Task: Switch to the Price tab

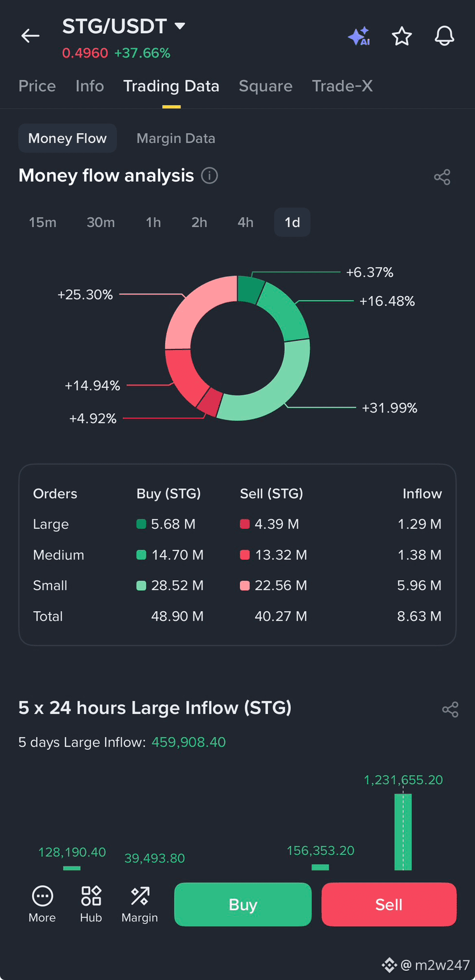Action: (37, 86)
